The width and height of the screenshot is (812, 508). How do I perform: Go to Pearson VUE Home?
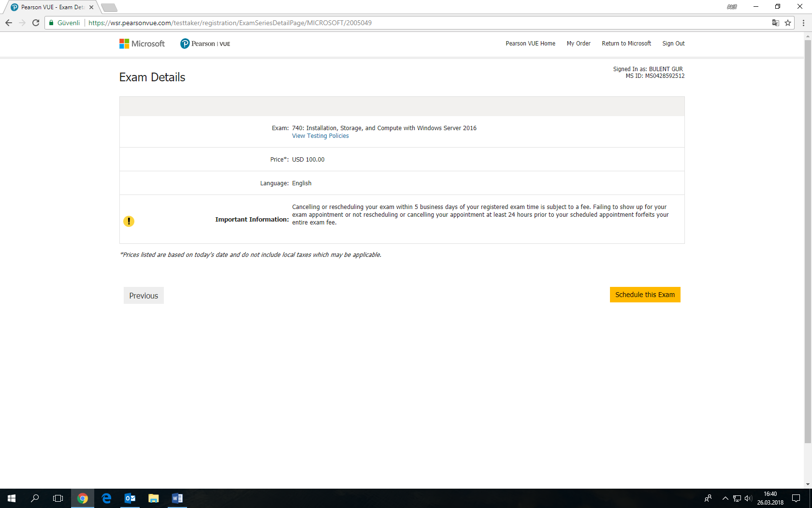530,44
